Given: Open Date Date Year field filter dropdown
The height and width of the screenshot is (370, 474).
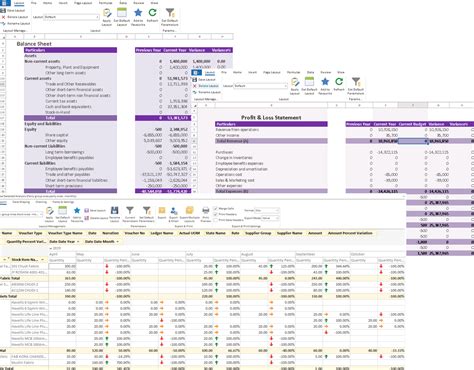Looking at the screenshot, I should coord(78,241).
